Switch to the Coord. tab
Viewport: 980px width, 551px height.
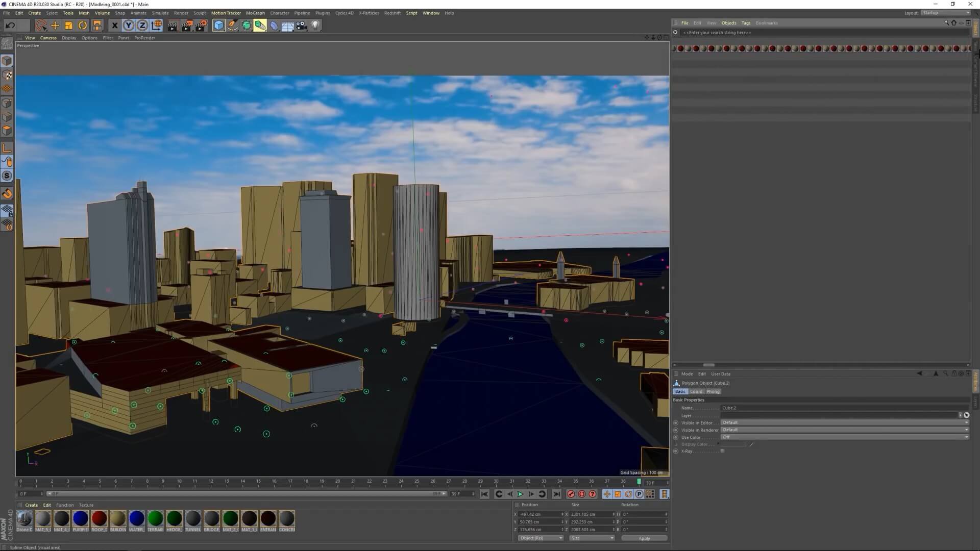[x=696, y=391]
